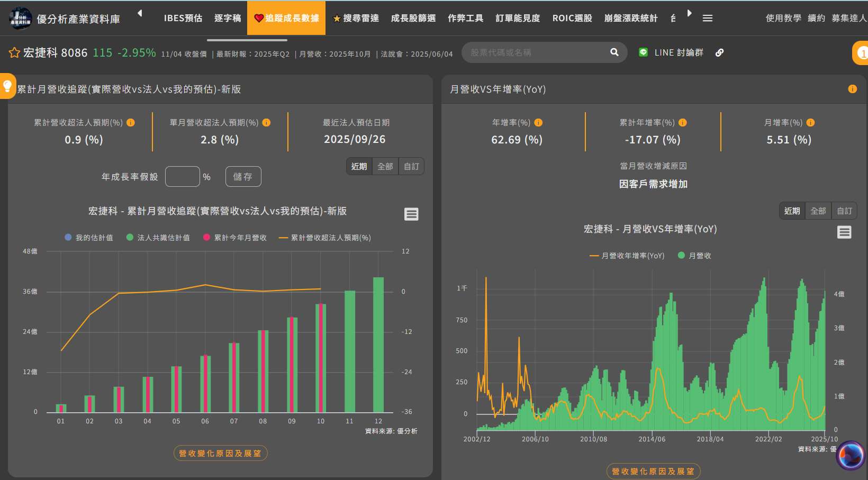Click the 年成長率假設 input field
This screenshot has height=480, width=868.
click(x=182, y=177)
